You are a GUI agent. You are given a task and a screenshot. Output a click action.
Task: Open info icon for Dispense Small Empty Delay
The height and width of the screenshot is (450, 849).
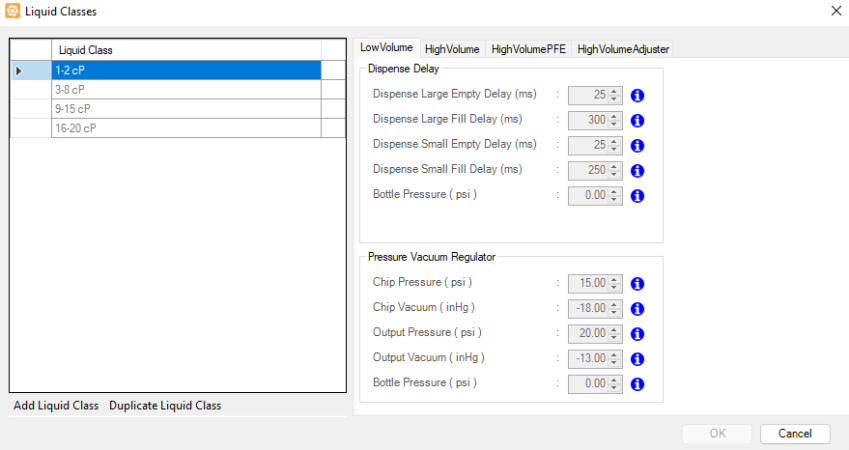click(x=637, y=146)
